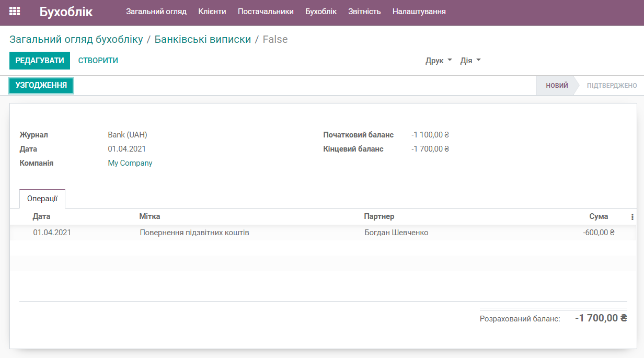Open the apps grid icon

pos(15,10)
